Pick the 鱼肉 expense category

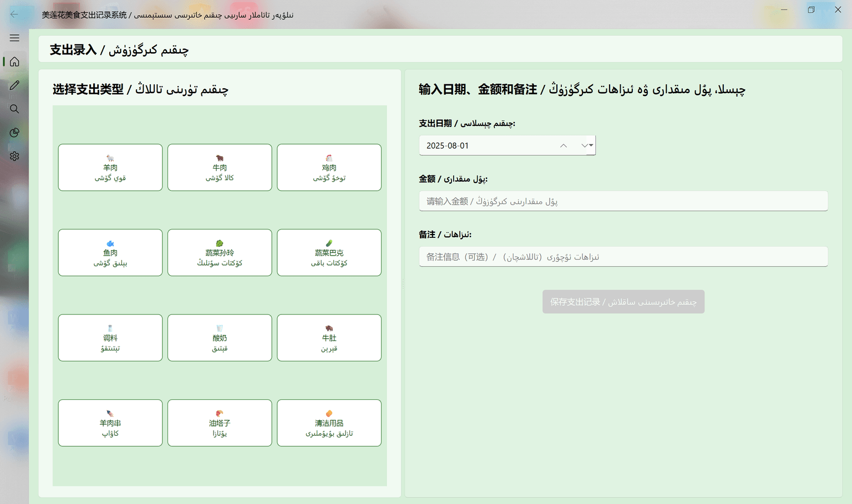[110, 253]
